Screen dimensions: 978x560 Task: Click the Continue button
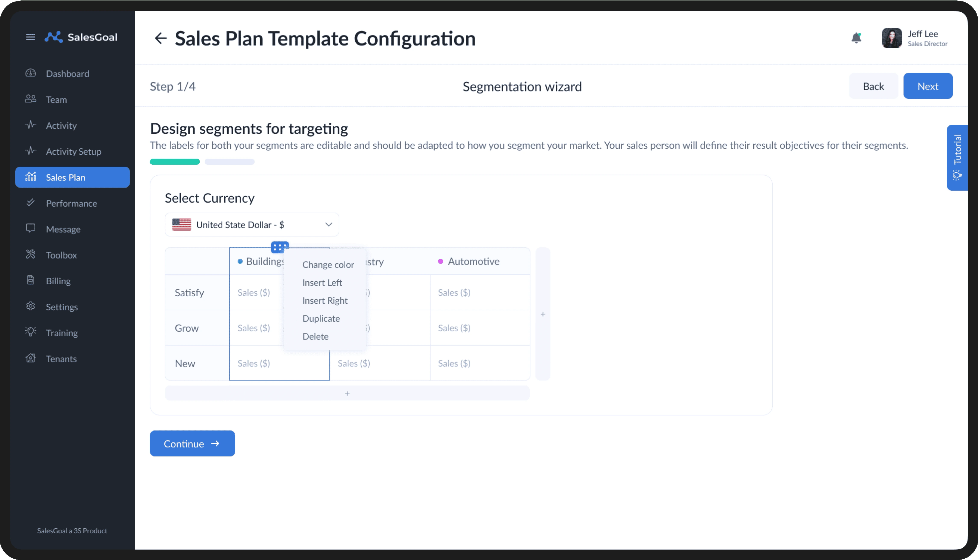point(192,444)
